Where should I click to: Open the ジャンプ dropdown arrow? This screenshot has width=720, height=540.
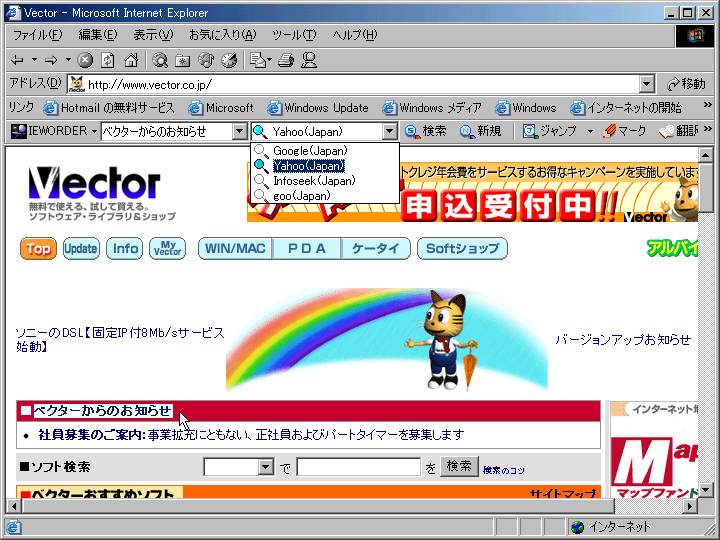(x=590, y=131)
